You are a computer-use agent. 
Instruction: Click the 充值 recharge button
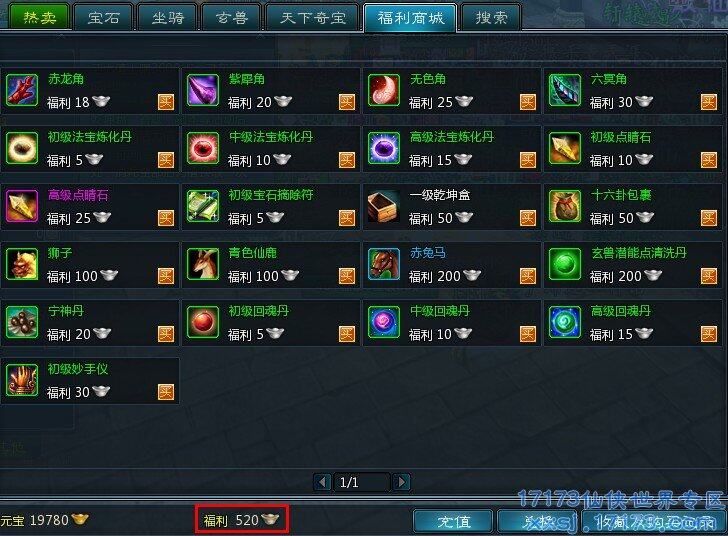point(453,522)
